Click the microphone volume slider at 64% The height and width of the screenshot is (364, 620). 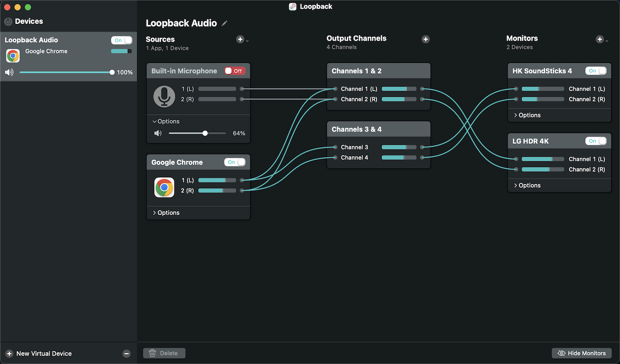click(204, 133)
